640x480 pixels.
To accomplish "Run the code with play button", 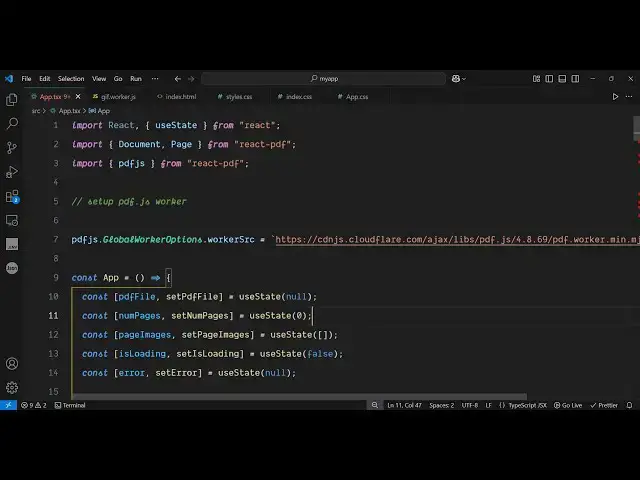I will (x=615, y=97).
